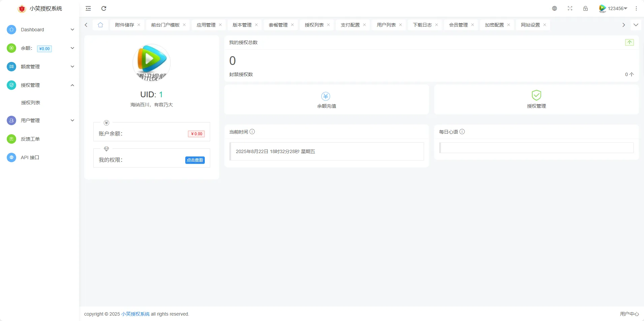
Task: Click the 点击查看 permissions button
Action: point(194,160)
